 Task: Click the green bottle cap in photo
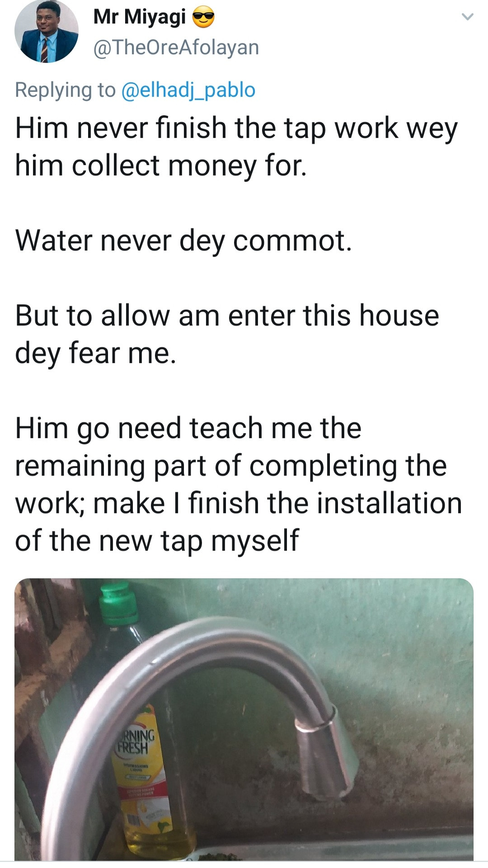[x=118, y=603]
